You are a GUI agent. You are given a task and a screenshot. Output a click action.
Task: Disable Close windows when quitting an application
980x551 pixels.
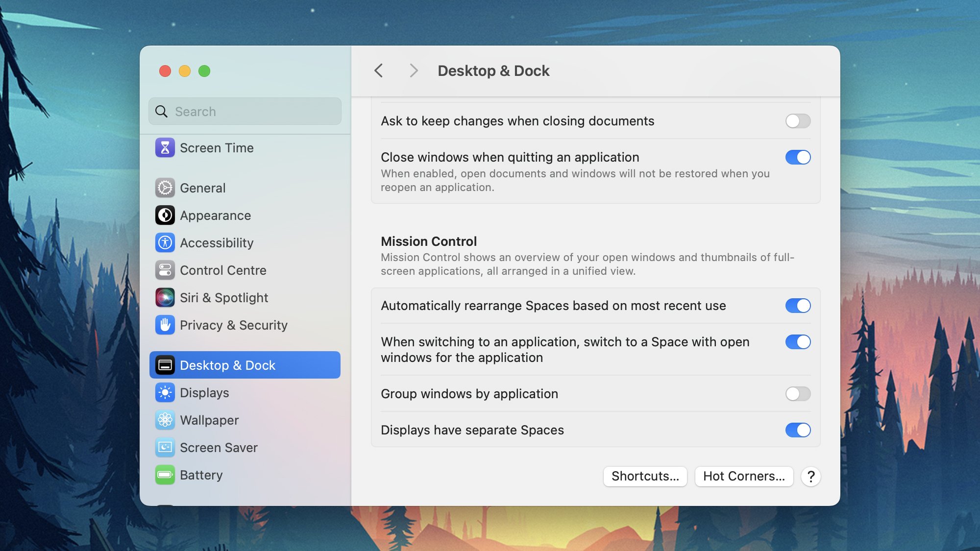798,157
